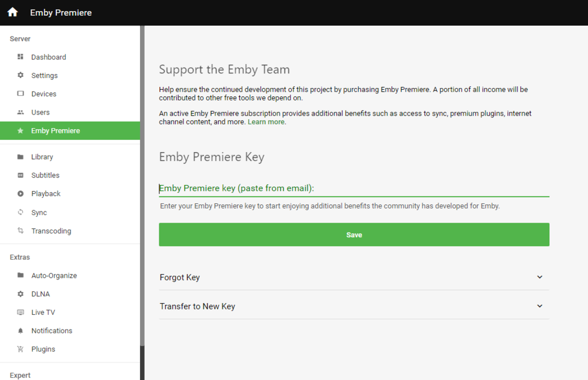Screen dimensions: 588x380
Task: Open the Live TV icon
Action: point(21,312)
